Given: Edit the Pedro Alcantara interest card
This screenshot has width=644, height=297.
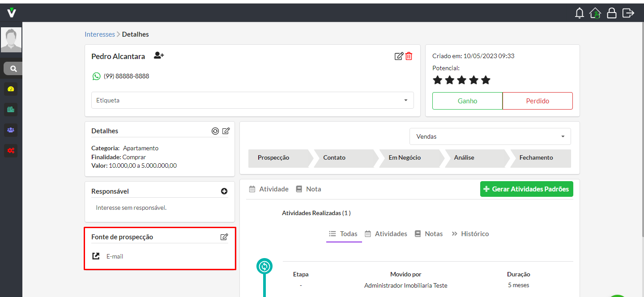Looking at the screenshot, I should [x=398, y=56].
